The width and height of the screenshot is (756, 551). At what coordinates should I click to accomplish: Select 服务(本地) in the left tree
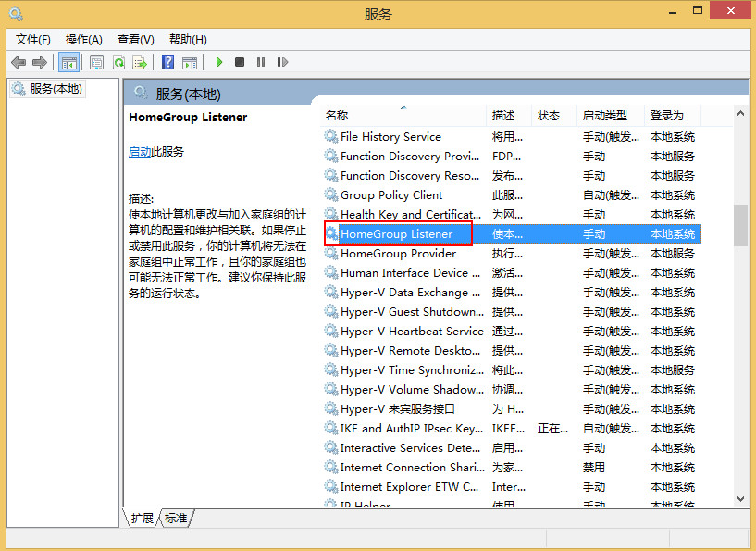point(56,89)
